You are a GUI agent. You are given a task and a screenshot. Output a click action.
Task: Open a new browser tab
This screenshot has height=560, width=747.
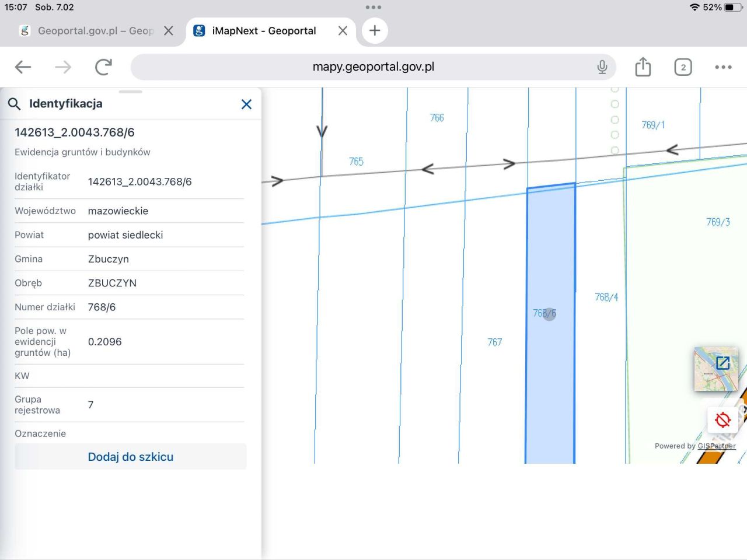pyautogui.click(x=375, y=30)
